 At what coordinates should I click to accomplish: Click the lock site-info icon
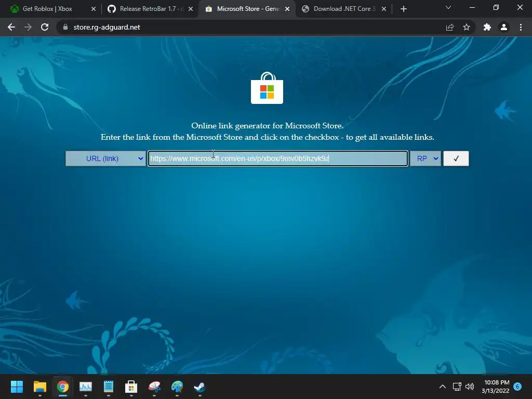(65, 27)
